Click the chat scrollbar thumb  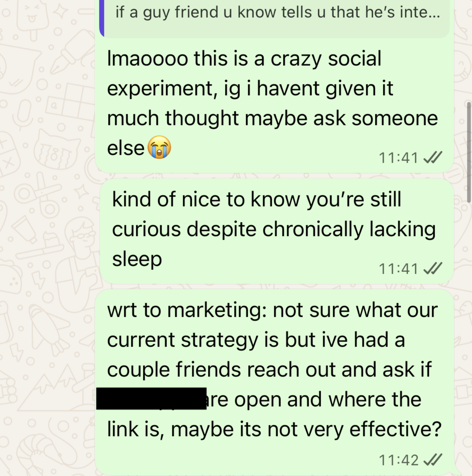(469, 152)
